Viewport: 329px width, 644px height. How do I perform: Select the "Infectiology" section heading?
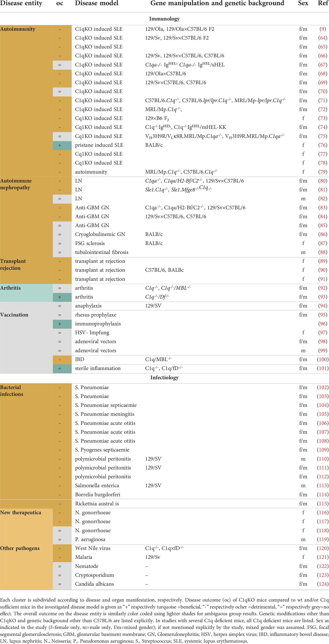tap(164, 378)
